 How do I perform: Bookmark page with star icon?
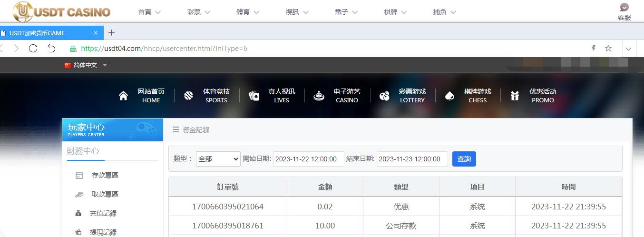(608, 49)
